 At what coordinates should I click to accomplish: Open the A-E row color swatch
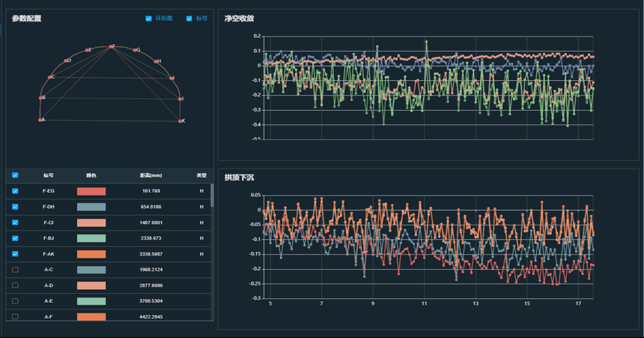click(x=91, y=301)
